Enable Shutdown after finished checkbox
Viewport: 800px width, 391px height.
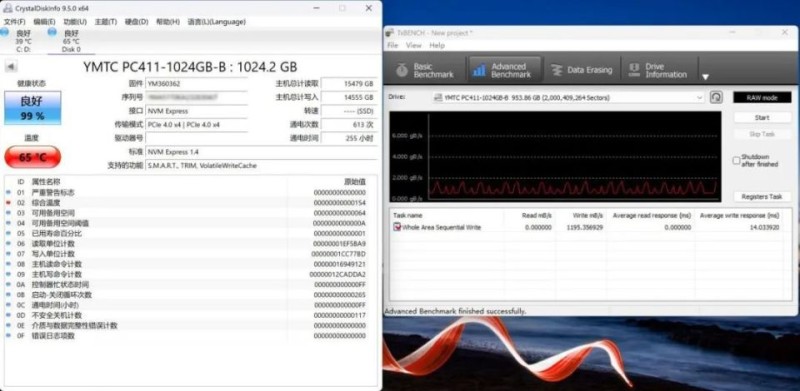[x=736, y=160]
